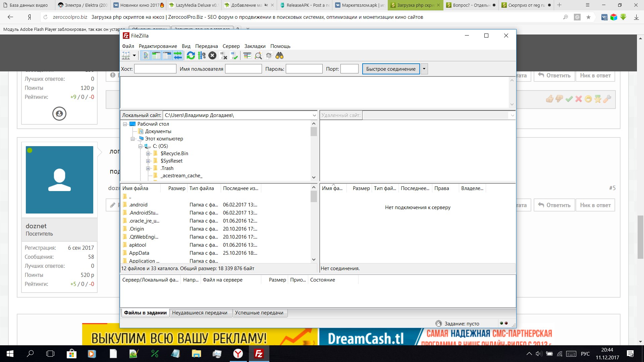Image resolution: width=644 pixels, height=362 pixels.
Task: Click the queue status icon near Задание: пусто
Action: pos(438,323)
